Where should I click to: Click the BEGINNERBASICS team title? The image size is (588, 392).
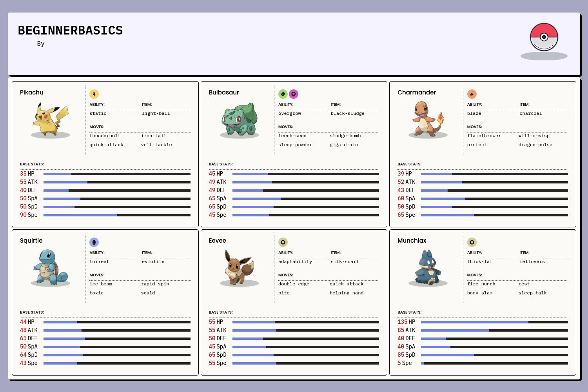[x=71, y=31]
